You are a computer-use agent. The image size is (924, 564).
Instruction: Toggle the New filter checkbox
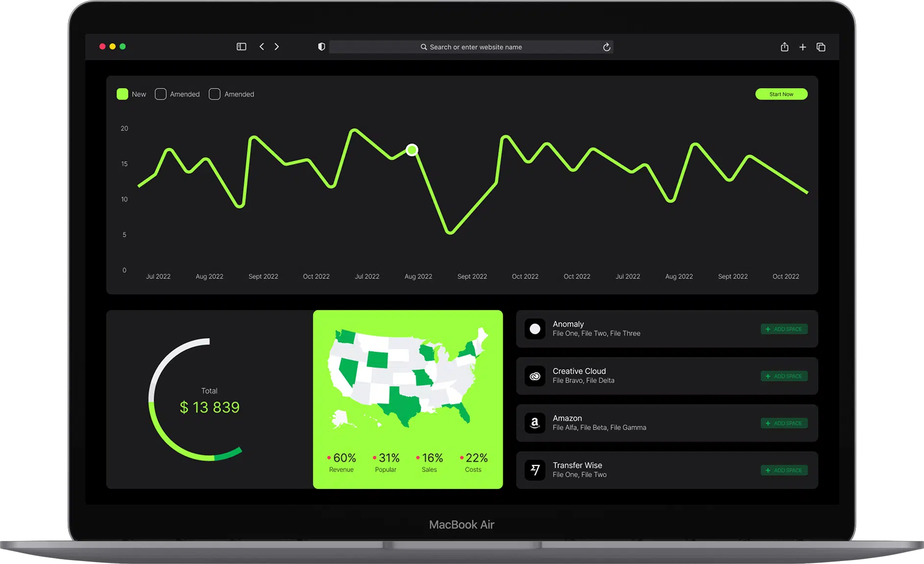(123, 94)
